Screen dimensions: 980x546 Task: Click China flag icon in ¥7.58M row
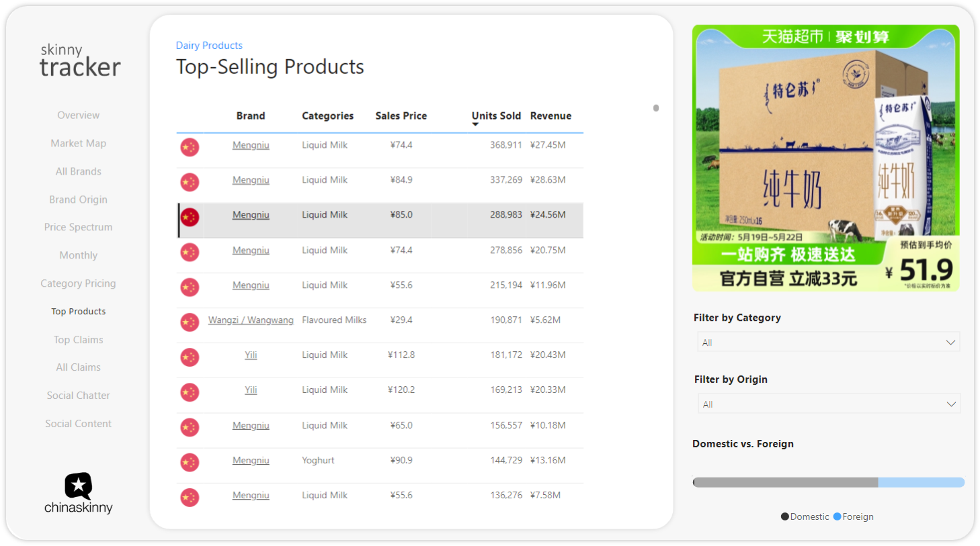[x=190, y=497]
